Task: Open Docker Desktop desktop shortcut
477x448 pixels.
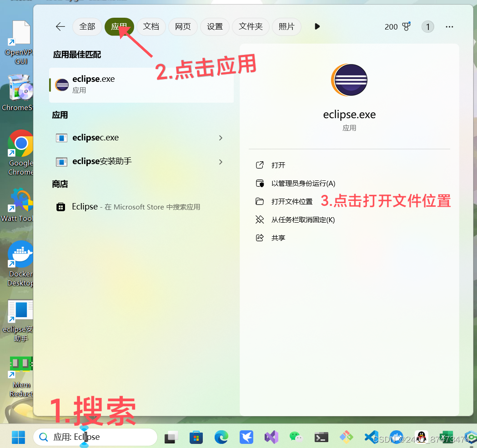Action: click(x=20, y=264)
